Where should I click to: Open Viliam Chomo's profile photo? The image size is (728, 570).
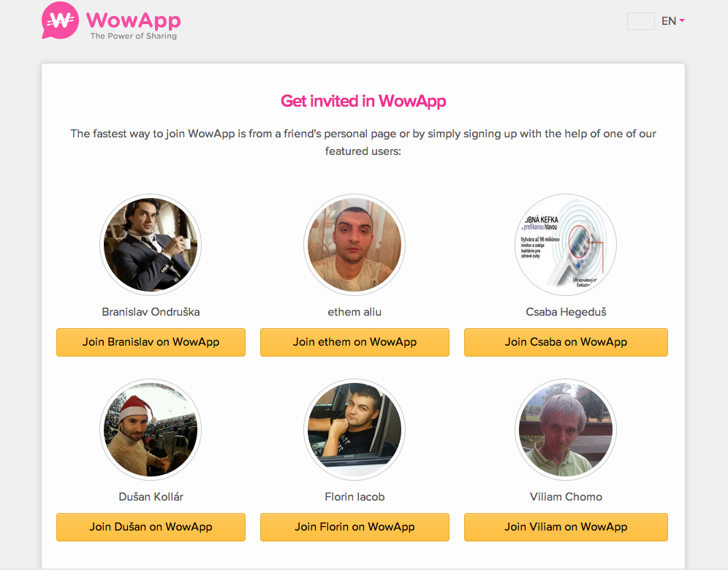[x=566, y=430]
